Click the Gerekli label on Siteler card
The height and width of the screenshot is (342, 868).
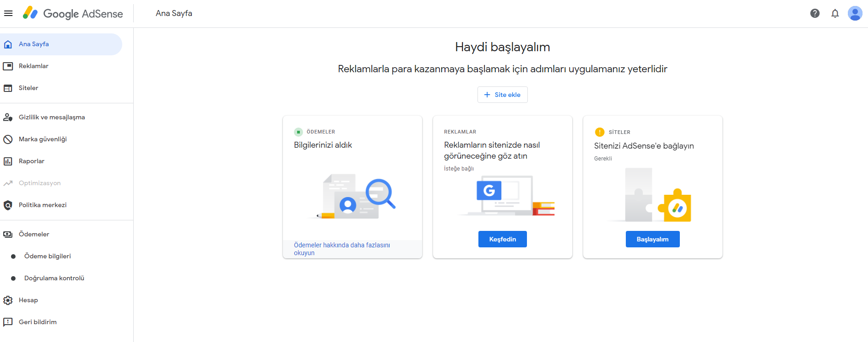(x=603, y=159)
